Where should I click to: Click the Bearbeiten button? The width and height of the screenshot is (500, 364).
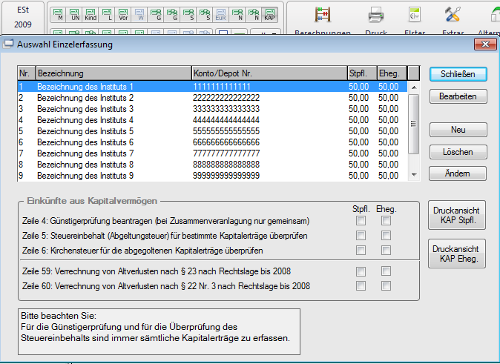[458, 96]
